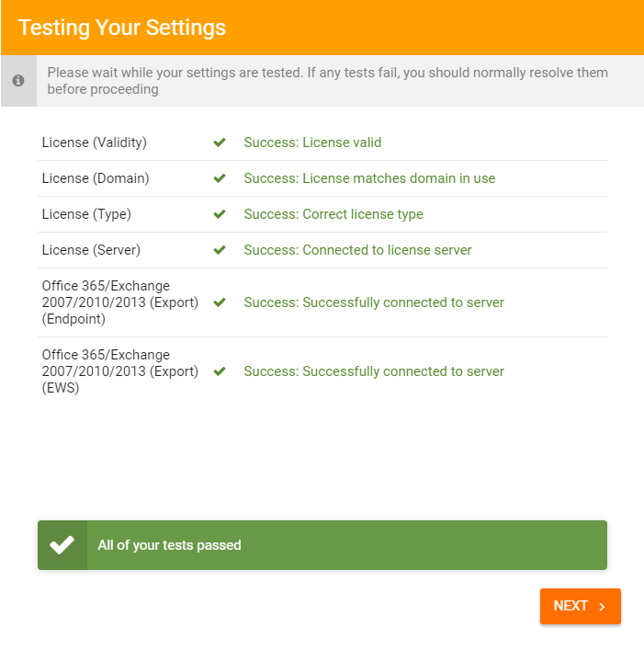Click the arrow chevron on the NEXT button
The width and height of the screenshot is (644, 661).
(x=603, y=606)
